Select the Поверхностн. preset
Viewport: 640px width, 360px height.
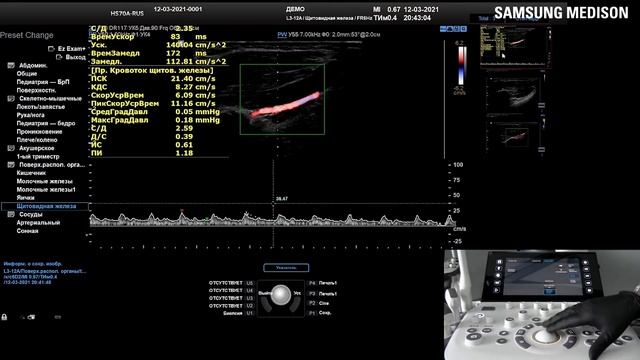tap(36, 90)
